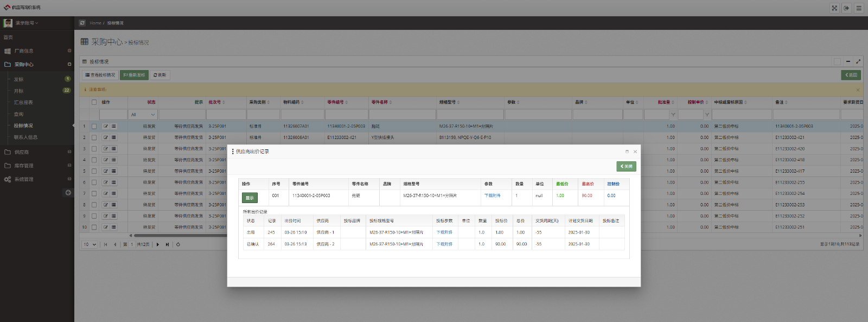The image size is (868, 322).
Task: Tick the select-all checkbox in table header
Action: point(94,102)
